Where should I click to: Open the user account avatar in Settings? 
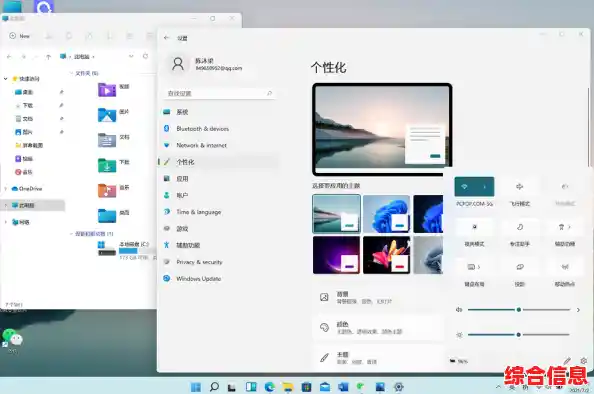178,64
